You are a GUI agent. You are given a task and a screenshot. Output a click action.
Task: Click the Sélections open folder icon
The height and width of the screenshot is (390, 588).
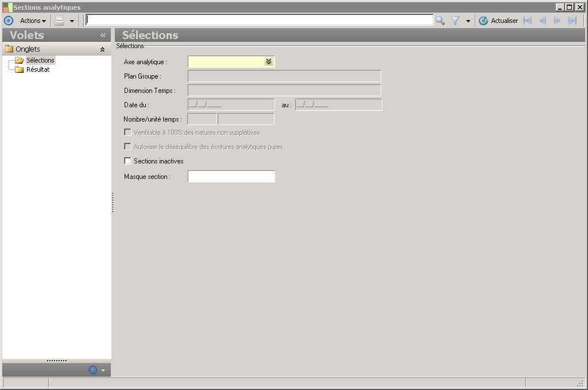[x=19, y=60]
